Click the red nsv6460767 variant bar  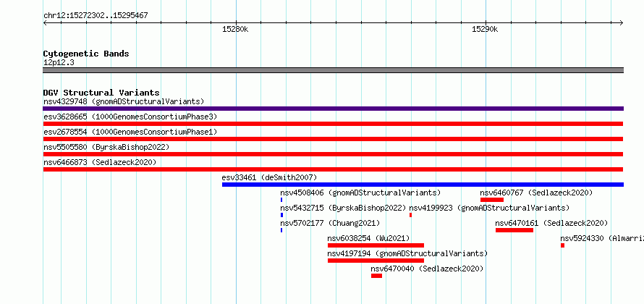pyautogui.click(x=491, y=200)
